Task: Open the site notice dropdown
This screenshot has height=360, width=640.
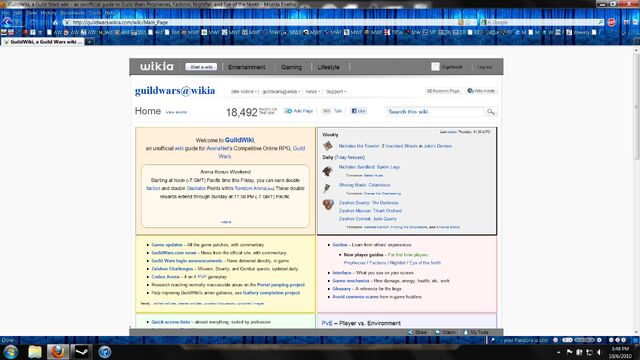Action: click(244, 91)
